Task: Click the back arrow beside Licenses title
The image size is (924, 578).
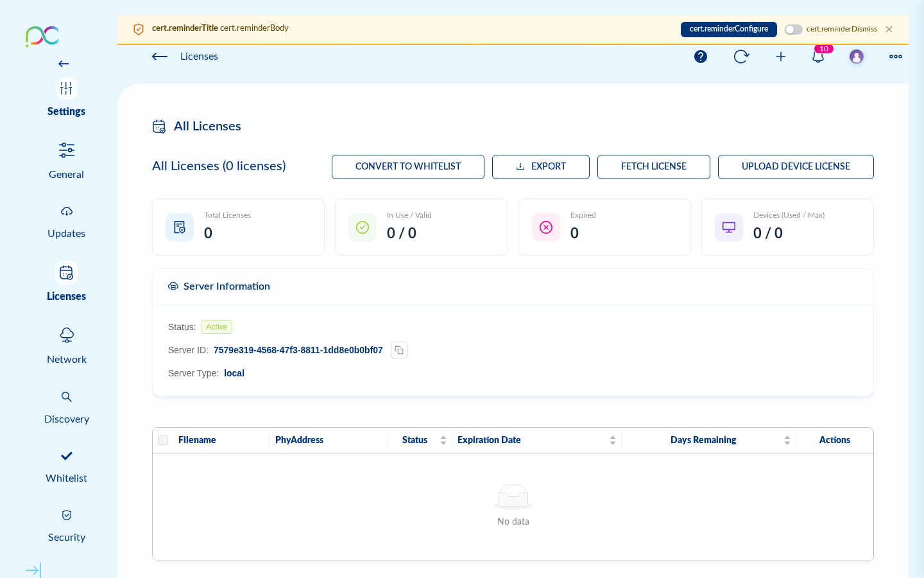Action: [x=160, y=57]
